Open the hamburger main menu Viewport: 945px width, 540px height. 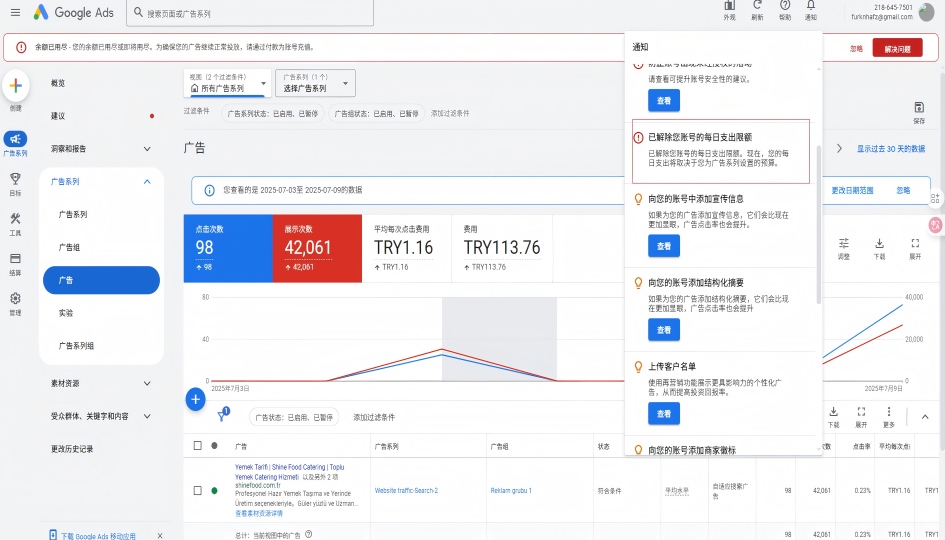14,13
